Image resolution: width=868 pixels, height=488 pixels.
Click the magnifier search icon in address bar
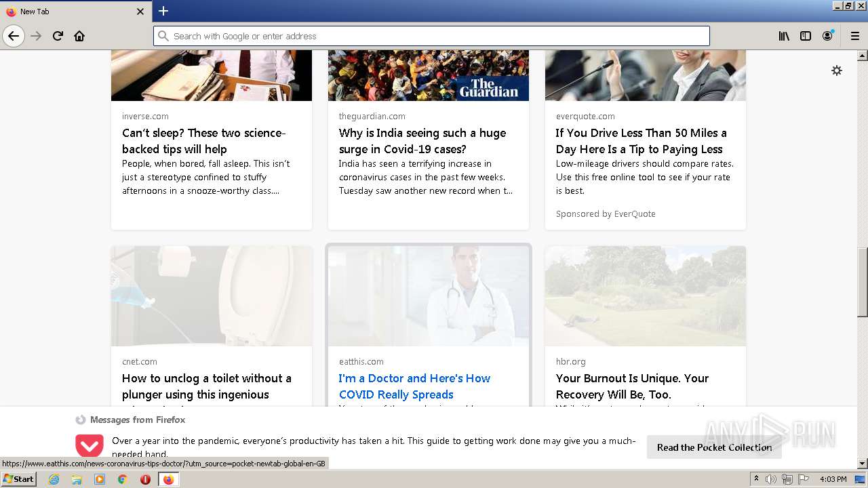[163, 36]
